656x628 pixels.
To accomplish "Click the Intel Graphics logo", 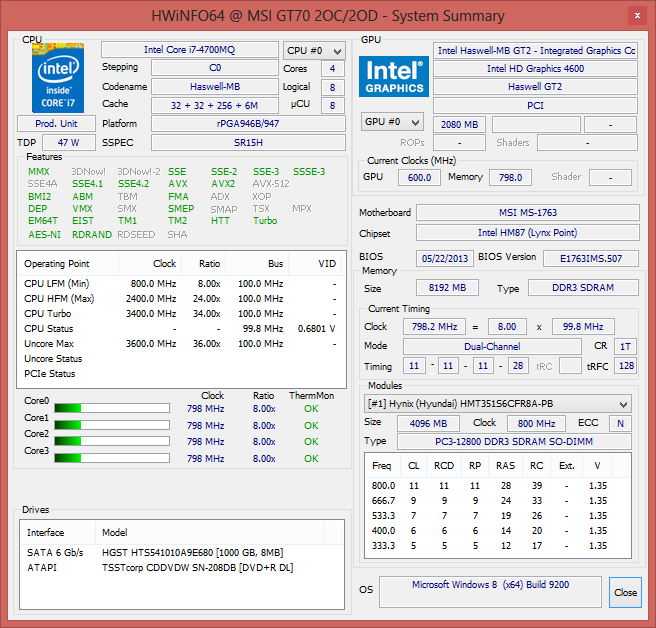I will coord(394,77).
